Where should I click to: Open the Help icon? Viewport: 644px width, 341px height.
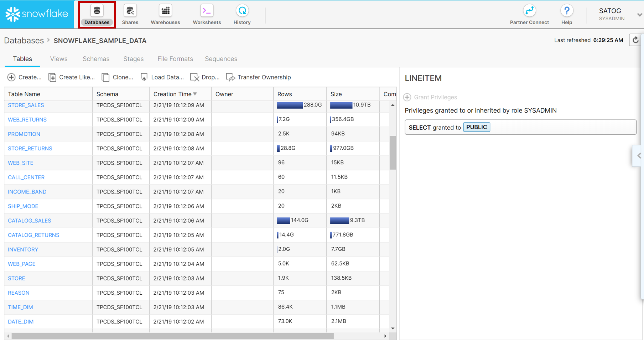pos(566,11)
